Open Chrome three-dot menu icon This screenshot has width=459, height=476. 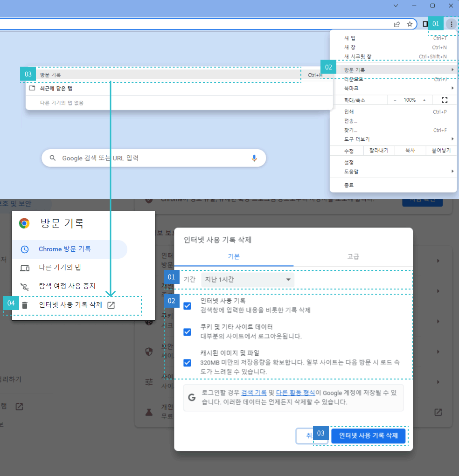[x=451, y=24]
